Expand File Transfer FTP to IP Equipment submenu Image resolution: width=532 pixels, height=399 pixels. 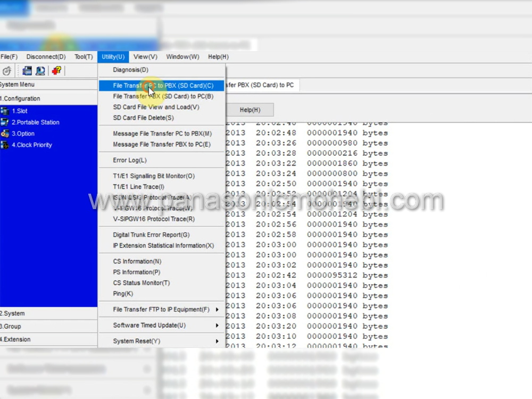(x=162, y=310)
